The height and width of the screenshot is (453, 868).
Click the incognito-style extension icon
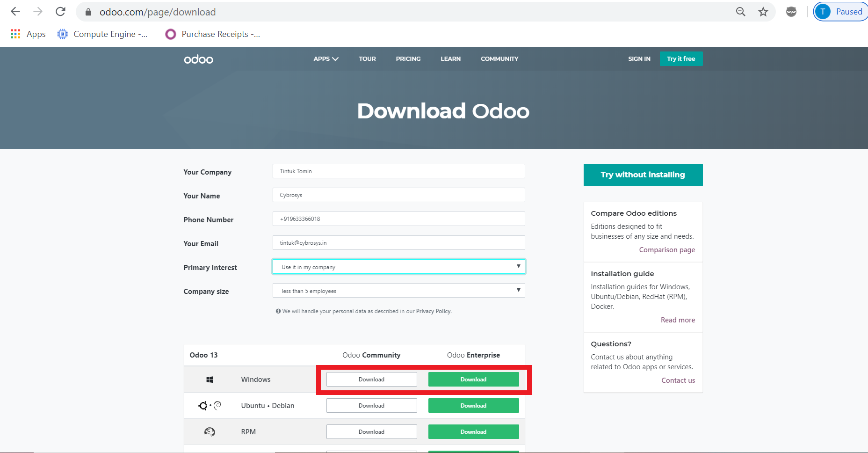[791, 12]
